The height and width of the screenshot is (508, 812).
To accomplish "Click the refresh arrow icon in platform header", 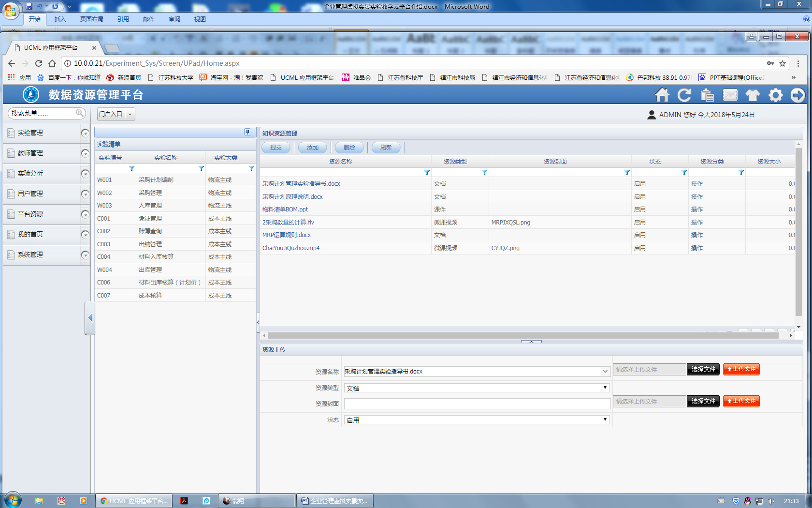I will coord(684,95).
